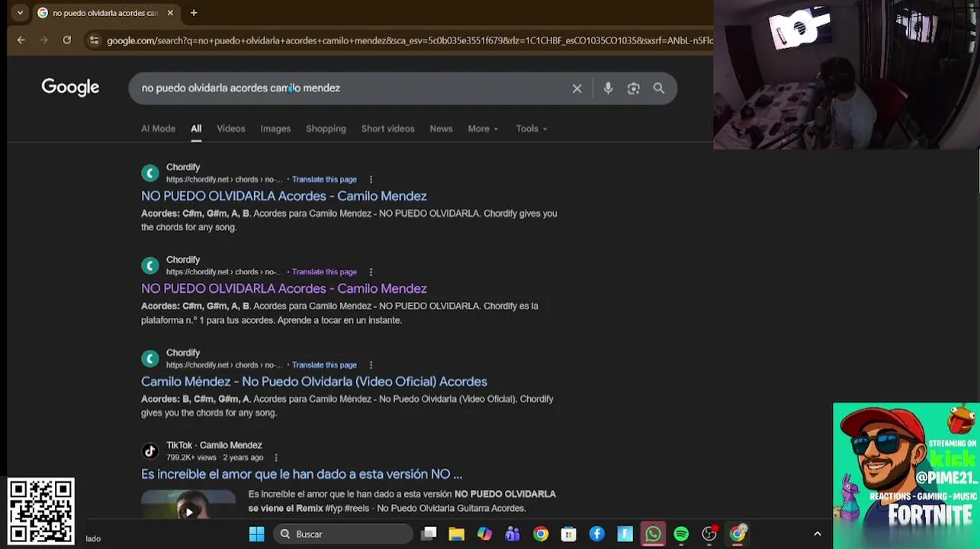Open 'No Puedo Olvidarla (Video Oficial) Acordes' link
The width and height of the screenshot is (980, 549).
314,381
